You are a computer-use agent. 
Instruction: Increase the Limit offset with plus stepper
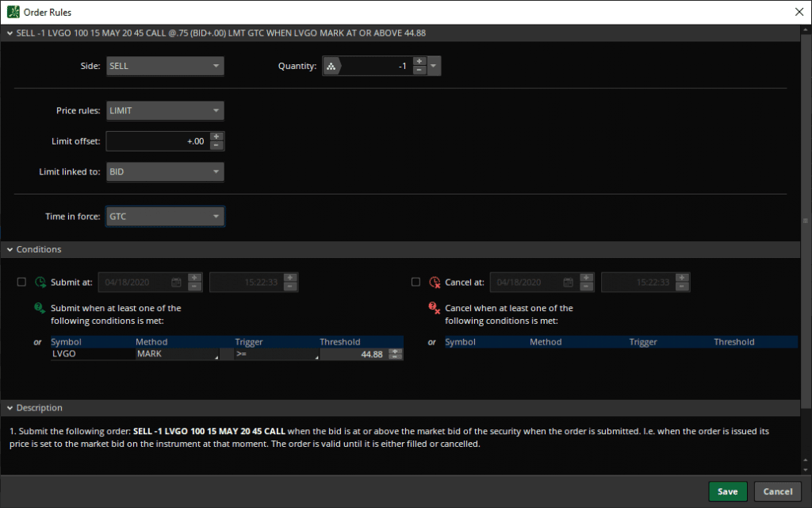click(216, 137)
